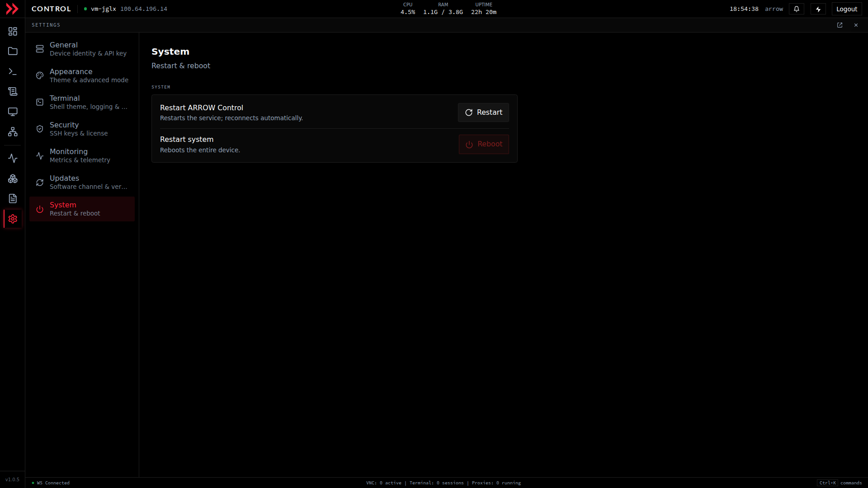Open the logs document sidebar icon
Image resolution: width=868 pixels, height=488 pixels.
coord(13,198)
